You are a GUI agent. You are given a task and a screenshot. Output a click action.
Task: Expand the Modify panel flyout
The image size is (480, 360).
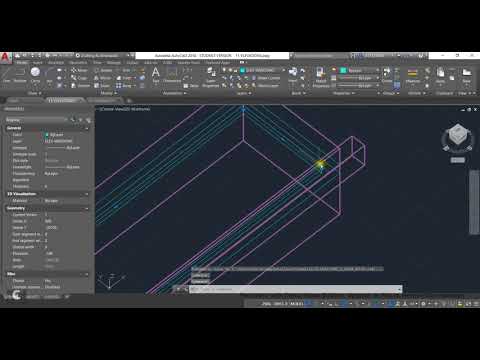(x=109, y=93)
